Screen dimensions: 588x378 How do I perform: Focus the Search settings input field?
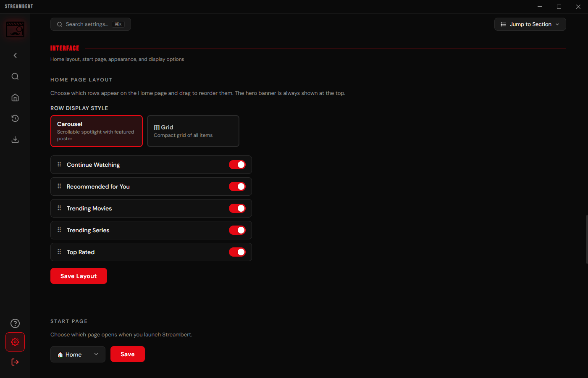tap(91, 24)
